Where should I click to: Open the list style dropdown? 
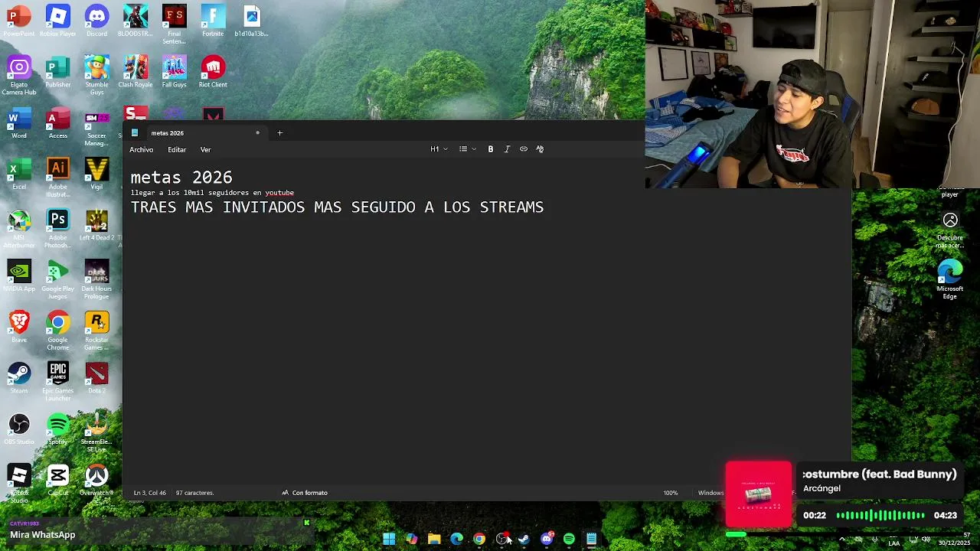point(467,149)
